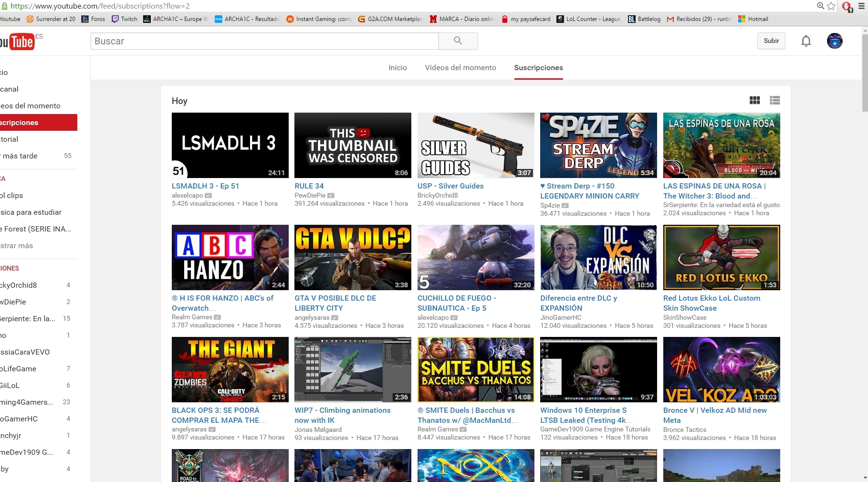Viewport: 868px width, 482px height.
Task: Click the browser address bar URL
Action: (x=100, y=6)
